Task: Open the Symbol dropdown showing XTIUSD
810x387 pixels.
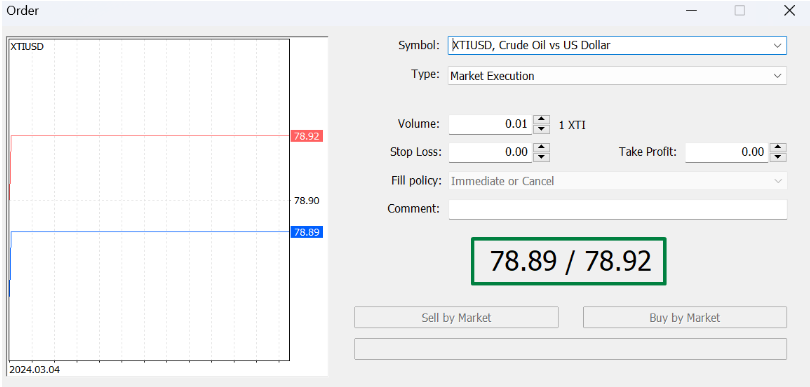Action: 617,45
